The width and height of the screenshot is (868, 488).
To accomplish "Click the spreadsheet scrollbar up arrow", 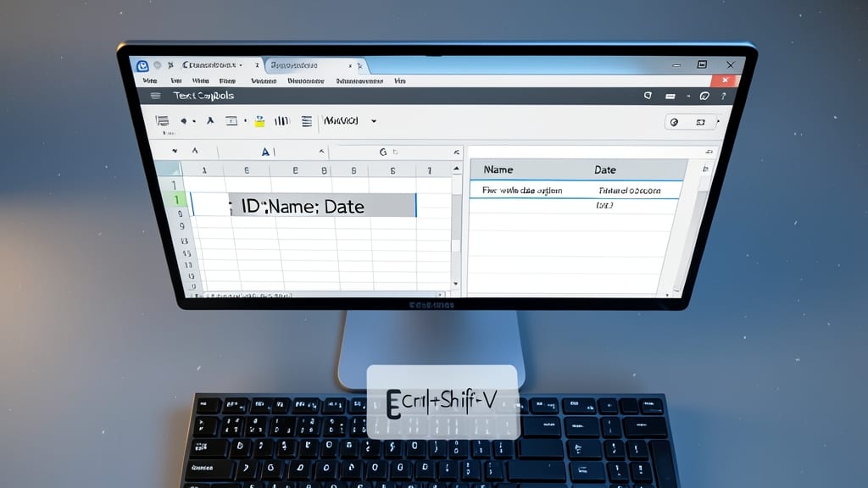I will (456, 169).
